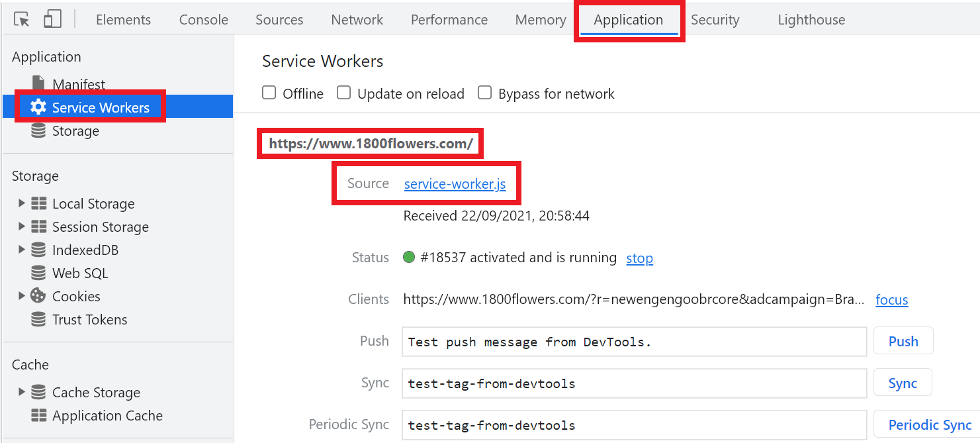Screen dimensions: 980x443
Task: Switch to the Elements tab
Action: click(123, 20)
